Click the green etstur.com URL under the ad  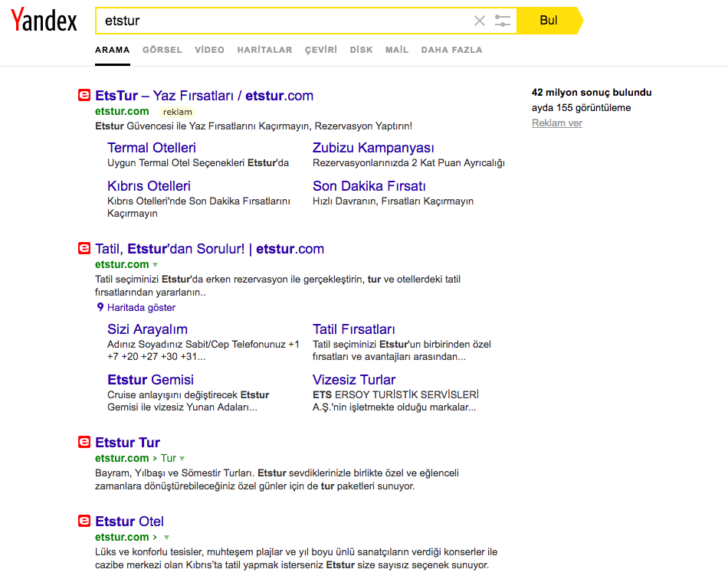(x=122, y=111)
